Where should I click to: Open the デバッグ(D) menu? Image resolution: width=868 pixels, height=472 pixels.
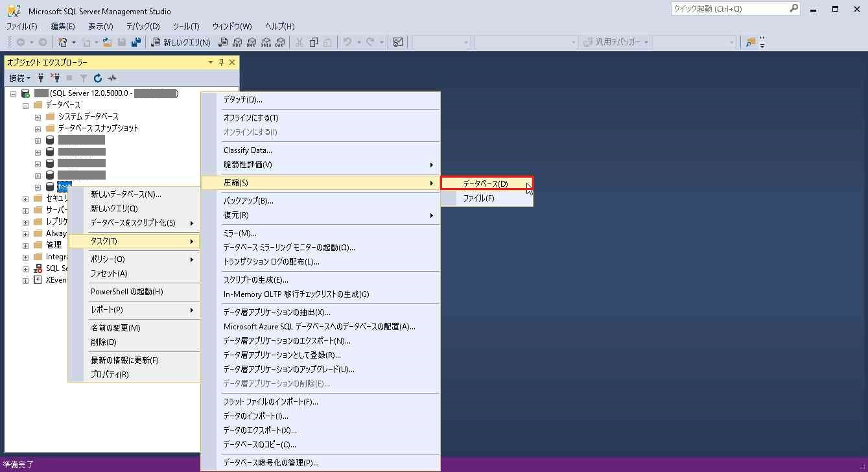click(x=143, y=26)
